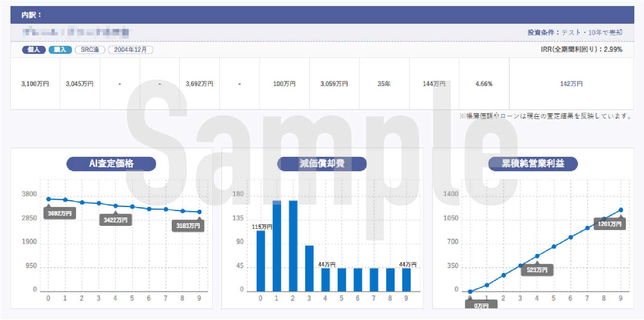
Task: Click the year 3 bar in 減価償却費 chart
Action: tap(309, 268)
